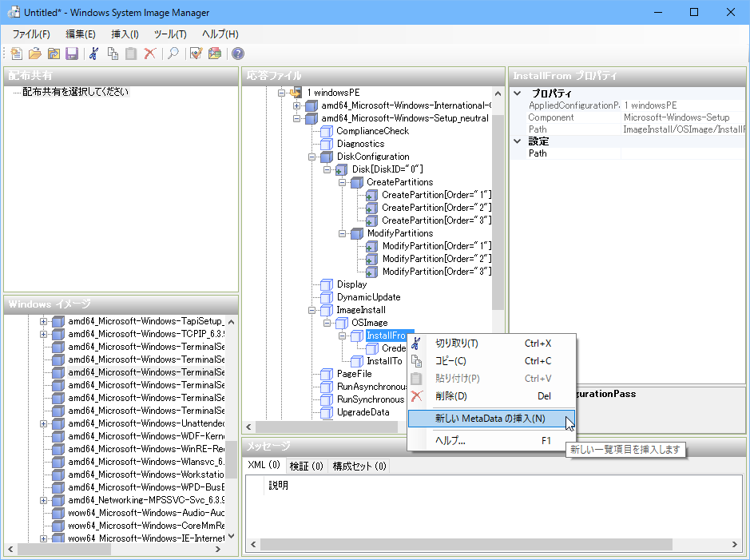The image size is (750, 560).
Task: Expand the amd64 Networking-MPSSVC-Svc component
Action: 43,500
